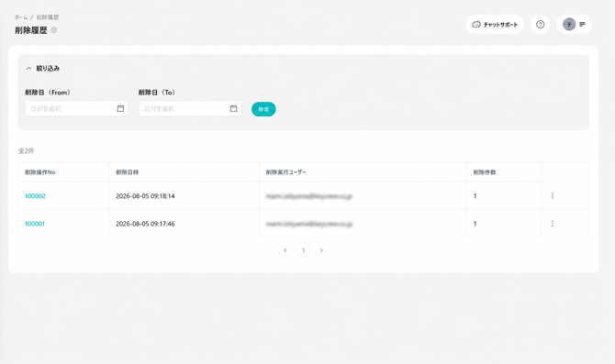Click the timestamp 2026-08-05 09:18:14
The height and width of the screenshot is (364, 615).
tap(145, 196)
